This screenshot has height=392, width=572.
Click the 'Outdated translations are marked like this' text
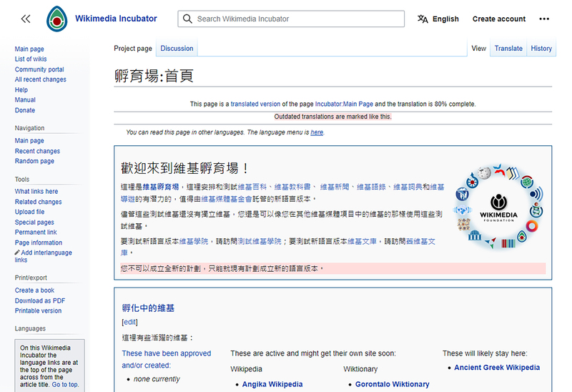coord(332,117)
